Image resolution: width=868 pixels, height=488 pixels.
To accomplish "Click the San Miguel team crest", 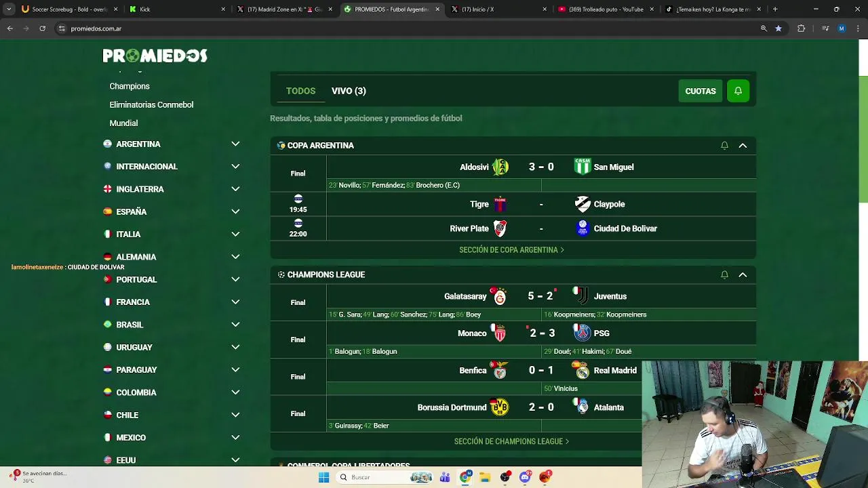I will click(x=583, y=167).
